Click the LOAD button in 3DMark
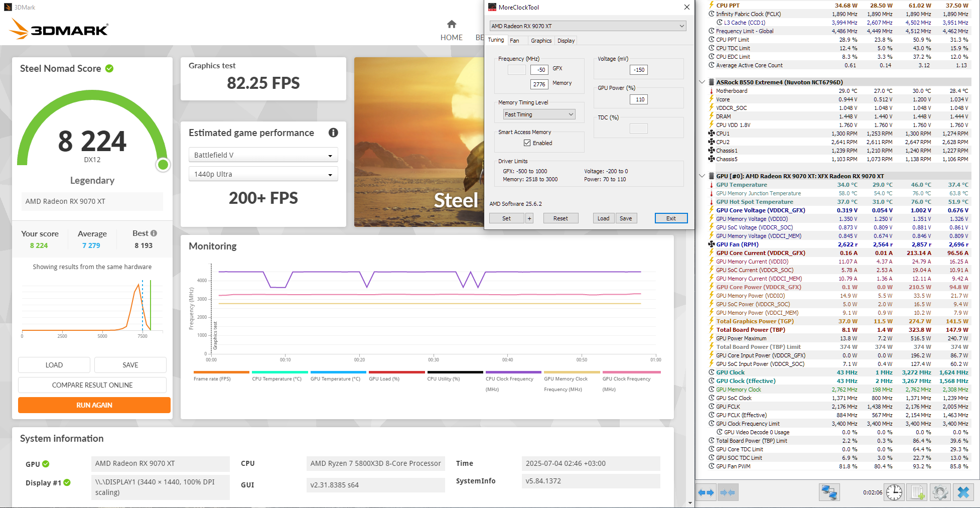 point(54,365)
